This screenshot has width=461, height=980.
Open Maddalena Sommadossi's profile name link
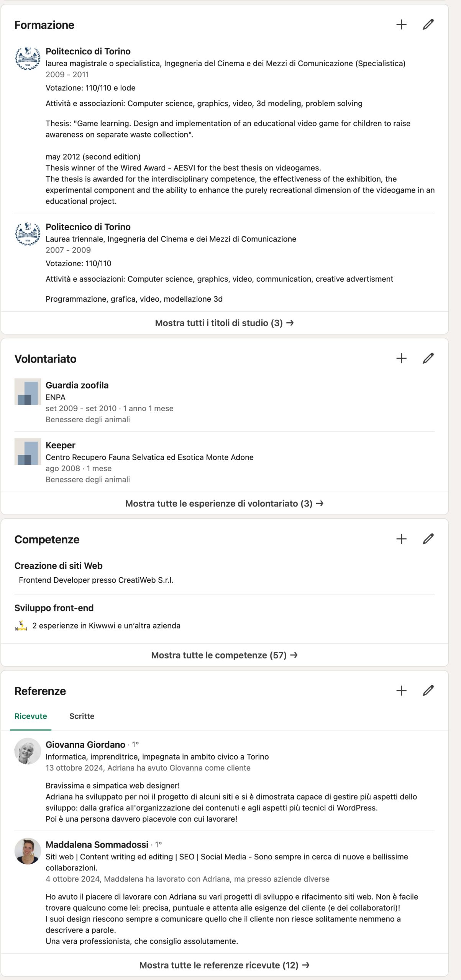point(97,844)
